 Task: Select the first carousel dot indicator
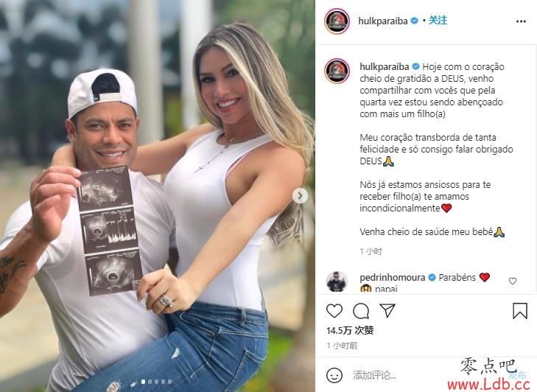point(143,382)
